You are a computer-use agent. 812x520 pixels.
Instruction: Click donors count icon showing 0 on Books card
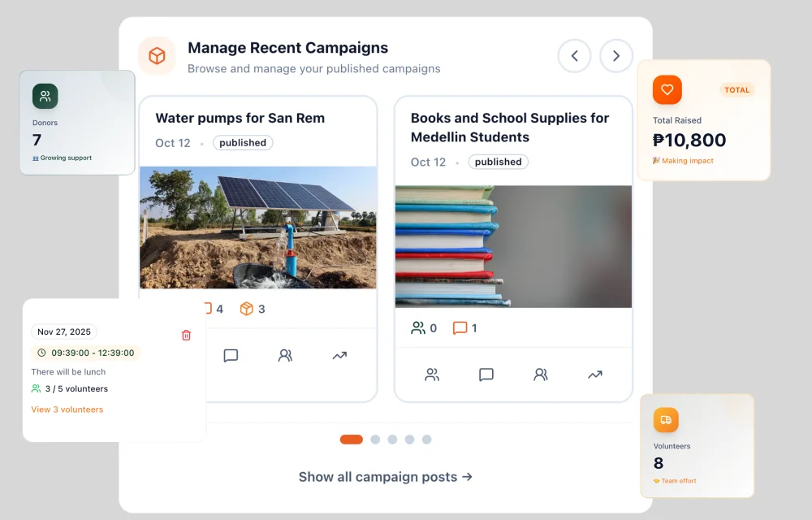click(x=418, y=328)
